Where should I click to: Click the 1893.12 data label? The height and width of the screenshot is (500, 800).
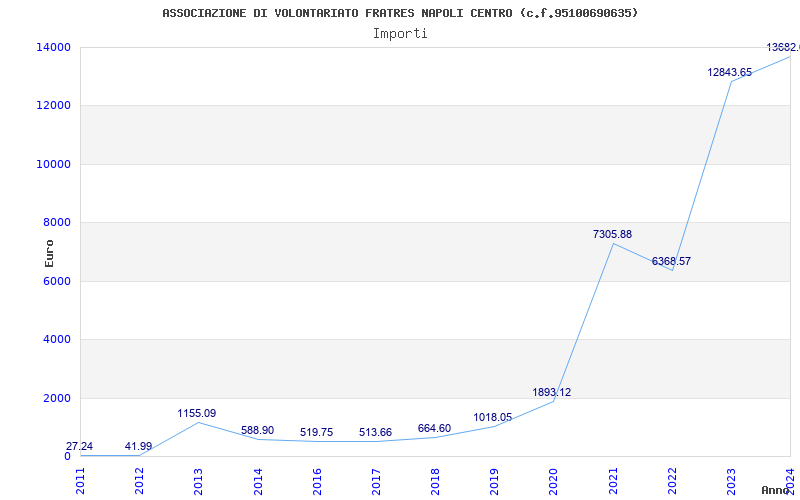pos(552,392)
